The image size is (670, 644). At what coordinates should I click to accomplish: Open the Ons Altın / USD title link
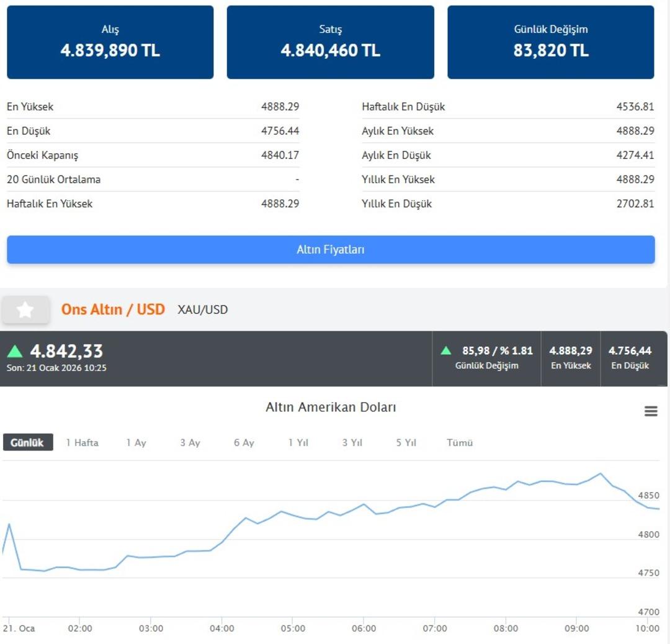click(113, 309)
